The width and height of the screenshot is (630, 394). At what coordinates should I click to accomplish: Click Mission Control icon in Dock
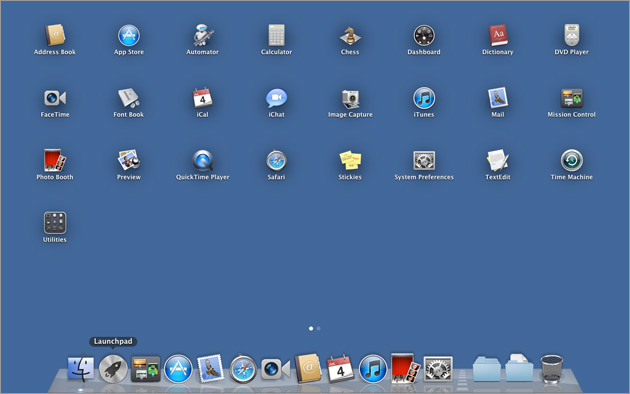pyautogui.click(x=145, y=368)
